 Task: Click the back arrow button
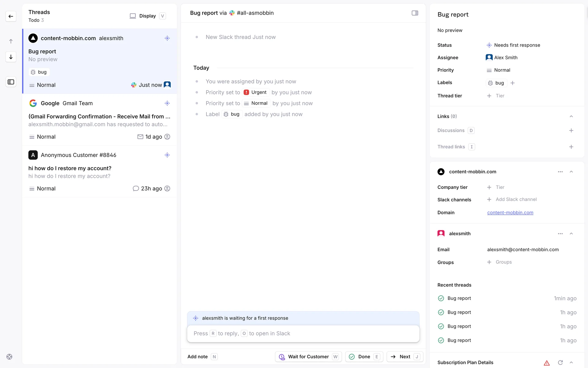click(x=11, y=16)
